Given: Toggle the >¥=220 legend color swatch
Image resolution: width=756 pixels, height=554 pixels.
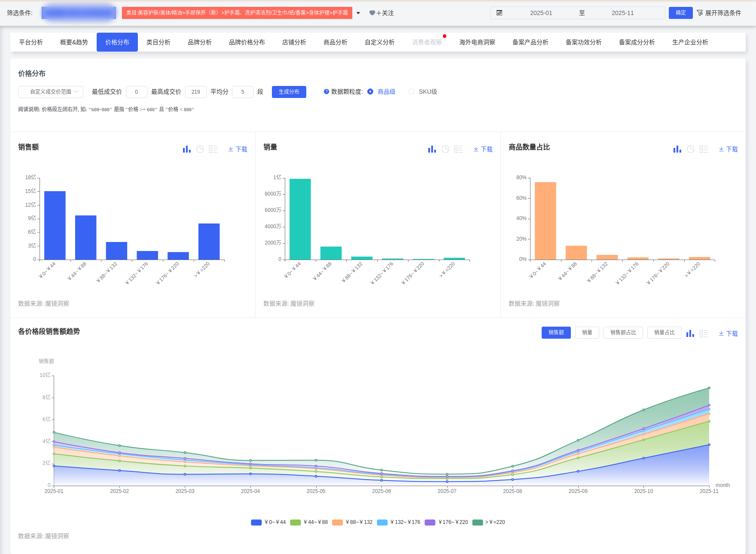Looking at the screenshot, I should point(477,522).
